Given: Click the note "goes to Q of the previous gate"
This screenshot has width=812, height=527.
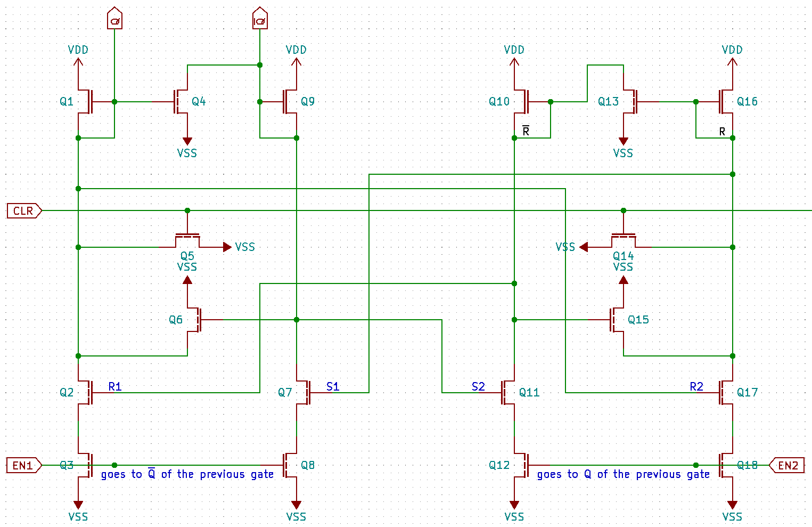Looking at the screenshot, I should (x=624, y=474).
